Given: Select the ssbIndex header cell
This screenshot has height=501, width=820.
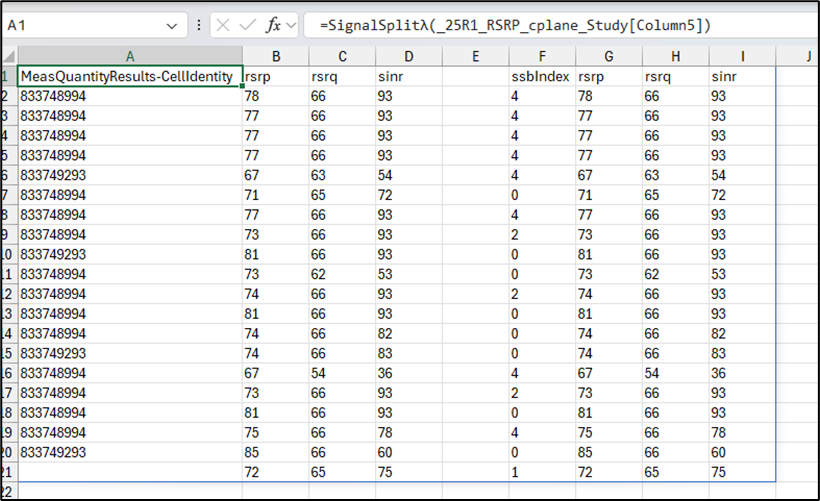Looking at the screenshot, I should pos(542,76).
